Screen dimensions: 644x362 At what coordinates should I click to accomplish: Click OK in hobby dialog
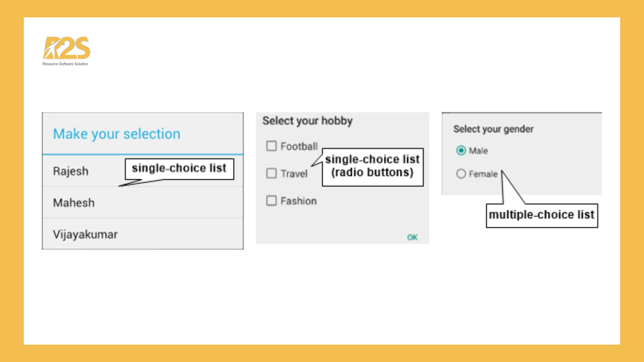[412, 237]
